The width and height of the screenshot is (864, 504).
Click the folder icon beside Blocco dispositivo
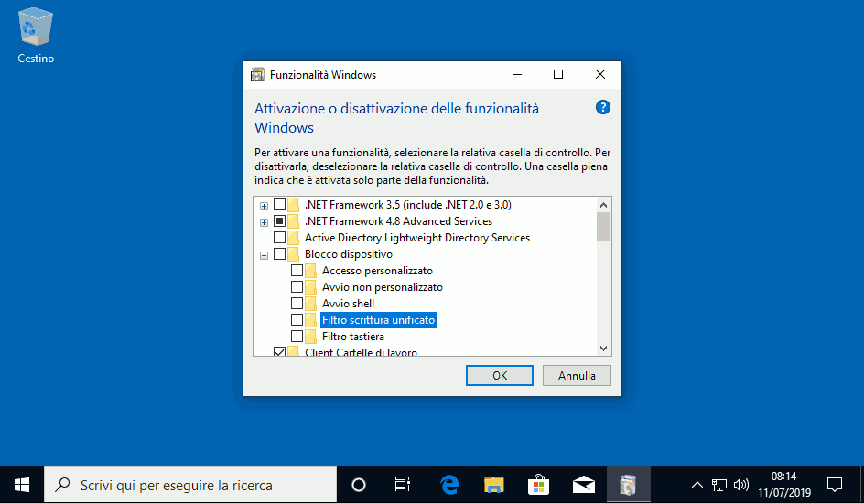click(294, 254)
